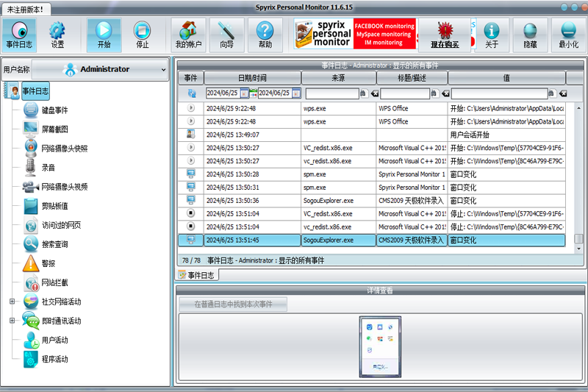Select 网络摄像头视频 (Webcam video) item

[x=55, y=187]
